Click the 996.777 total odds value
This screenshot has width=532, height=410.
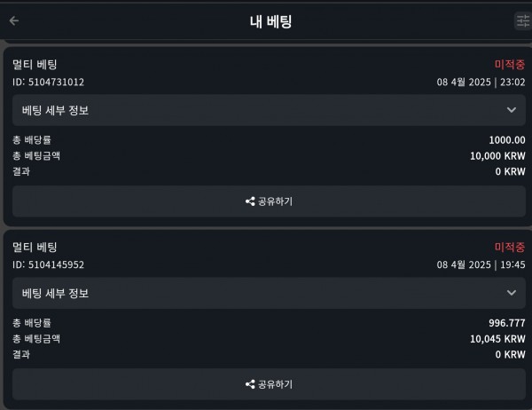coord(507,323)
